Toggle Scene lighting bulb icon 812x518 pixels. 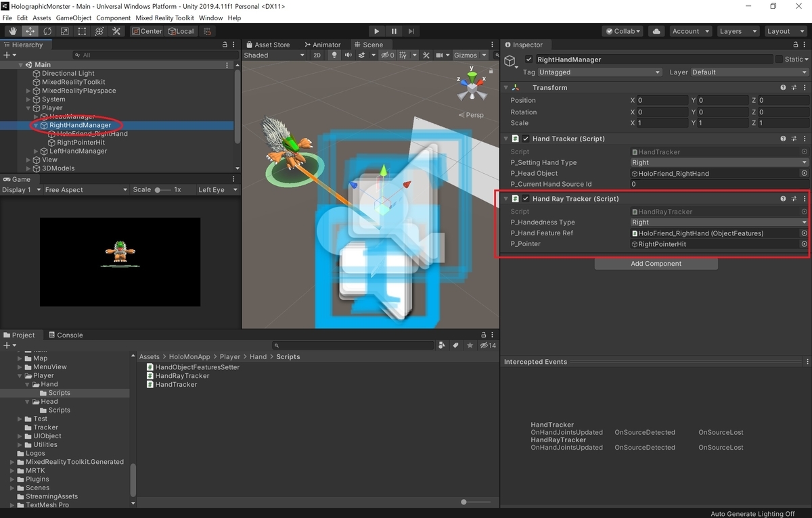click(x=334, y=55)
